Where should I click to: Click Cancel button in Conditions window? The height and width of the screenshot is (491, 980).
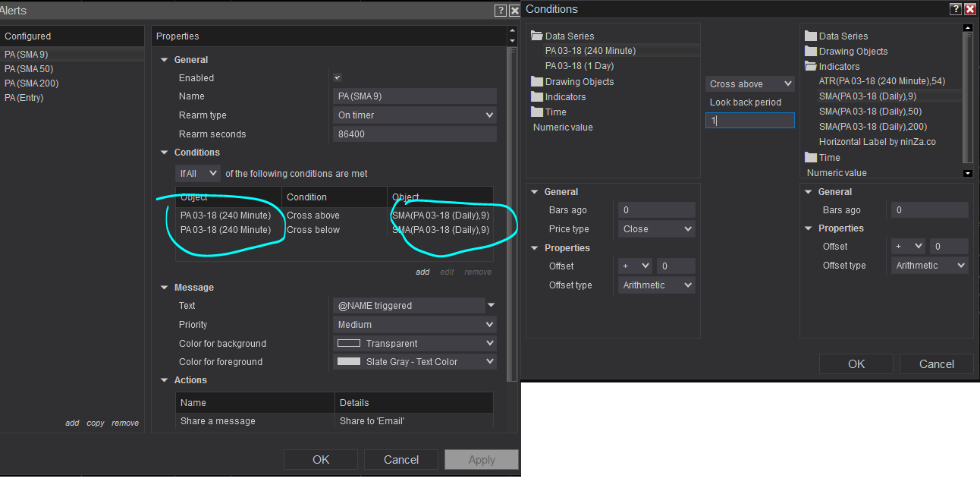(937, 364)
